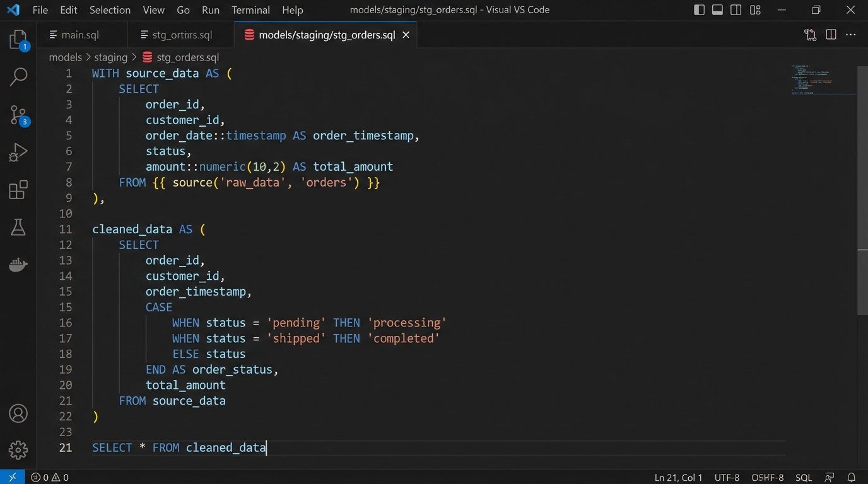Screen dimensions: 868x484
Task: Click the errors and warnings status indicator
Action: click(x=50, y=478)
